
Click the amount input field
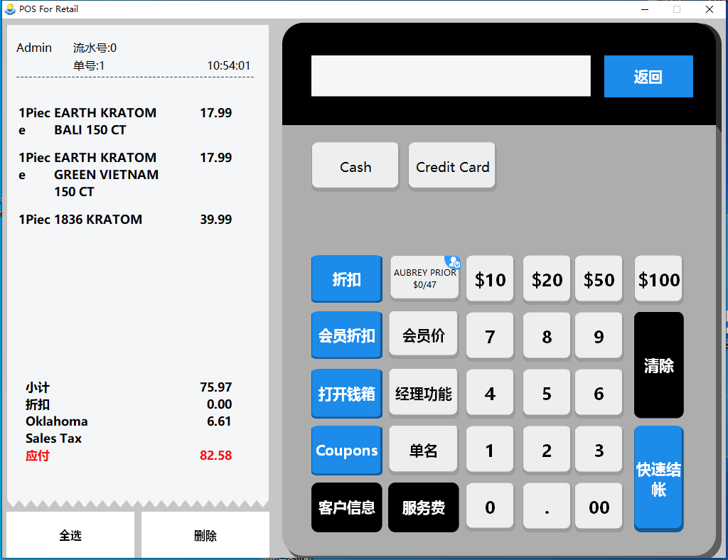pos(451,76)
